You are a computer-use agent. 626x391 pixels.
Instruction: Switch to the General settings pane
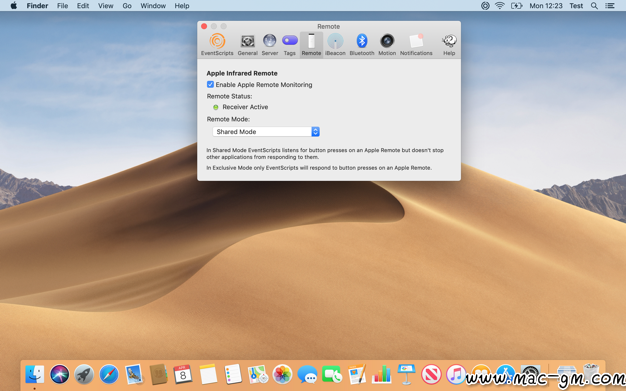pyautogui.click(x=248, y=45)
